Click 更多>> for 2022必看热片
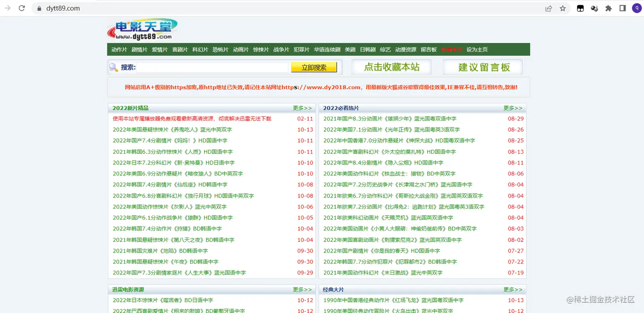This screenshot has height=313, width=644. pyautogui.click(x=513, y=108)
